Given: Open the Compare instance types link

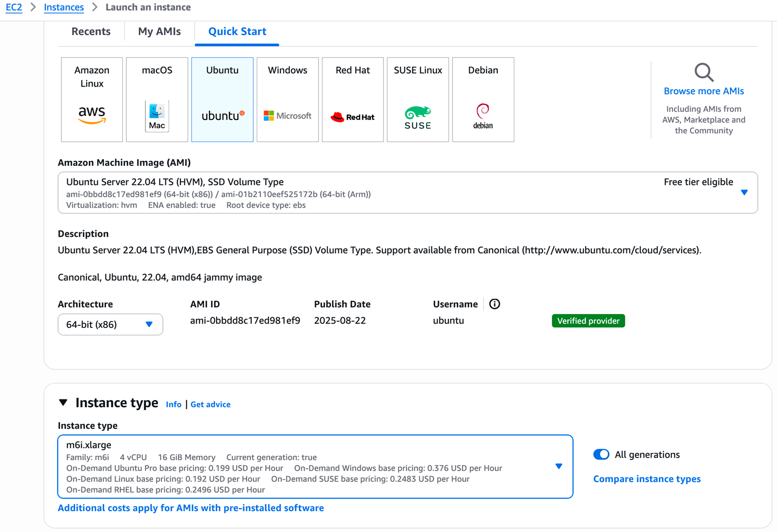Looking at the screenshot, I should (647, 479).
